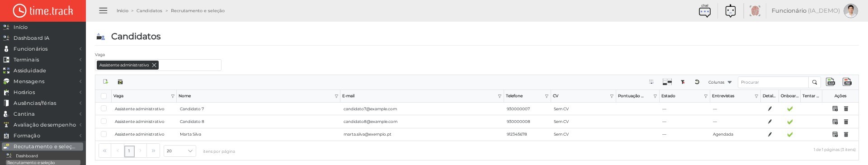Open the Horários sidebar menu
868x165 pixels.
tap(43, 92)
